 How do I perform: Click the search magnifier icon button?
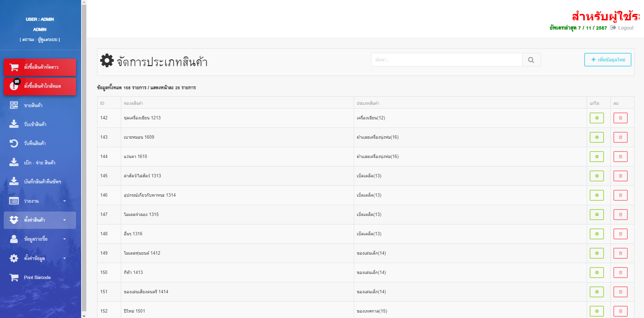tap(531, 60)
